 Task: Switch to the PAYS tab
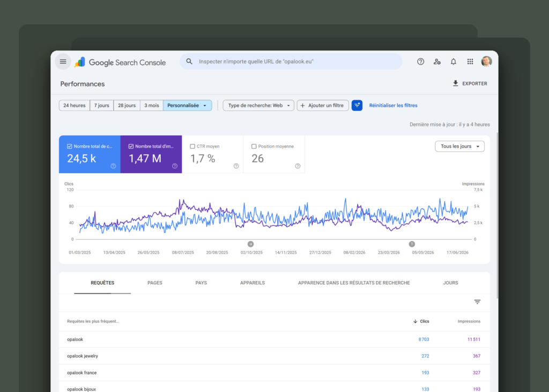tap(201, 283)
